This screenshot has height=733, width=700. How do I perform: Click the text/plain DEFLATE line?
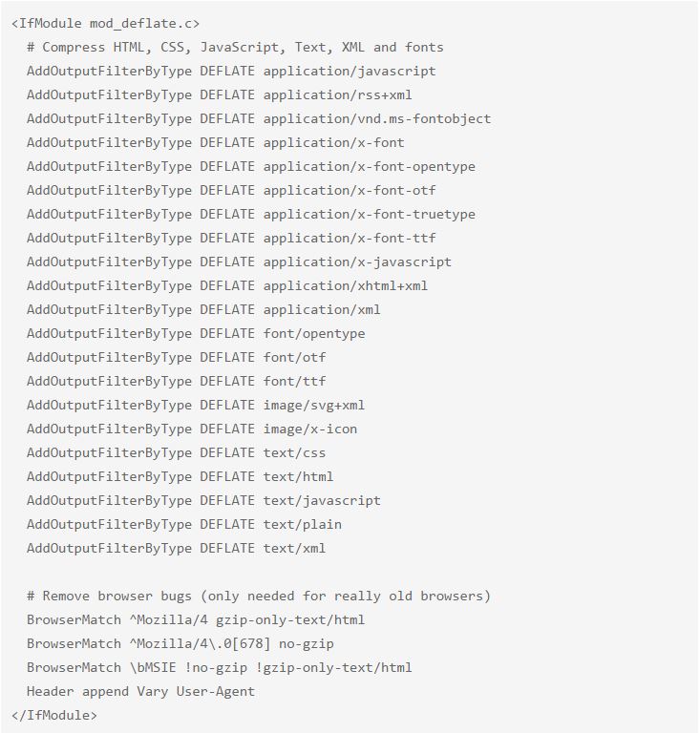click(x=184, y=524)
